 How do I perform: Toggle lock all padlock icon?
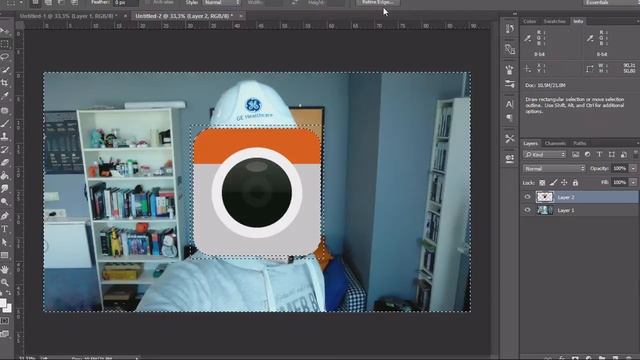click(x=575, y=183)
